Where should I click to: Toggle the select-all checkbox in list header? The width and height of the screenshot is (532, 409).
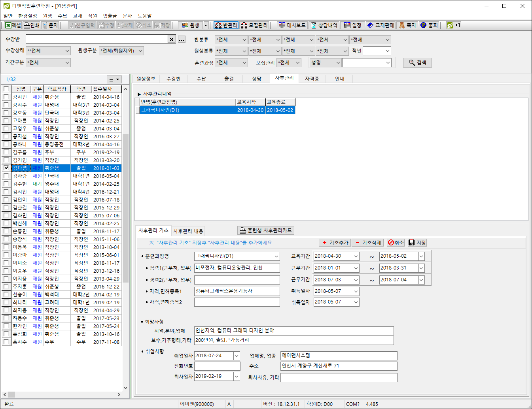click(x=6, y=89)
